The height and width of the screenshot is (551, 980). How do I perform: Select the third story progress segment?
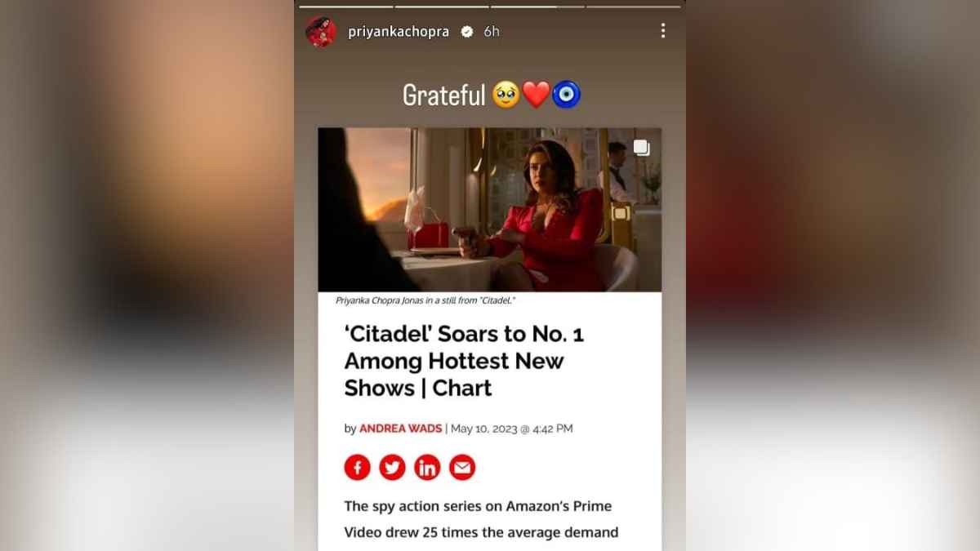[x=537, y=7]
